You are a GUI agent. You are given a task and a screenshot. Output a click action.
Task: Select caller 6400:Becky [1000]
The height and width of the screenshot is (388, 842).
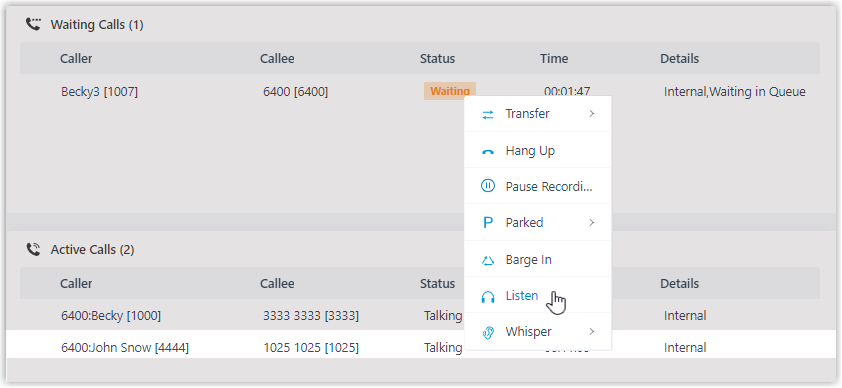click(x=111, y=316)
